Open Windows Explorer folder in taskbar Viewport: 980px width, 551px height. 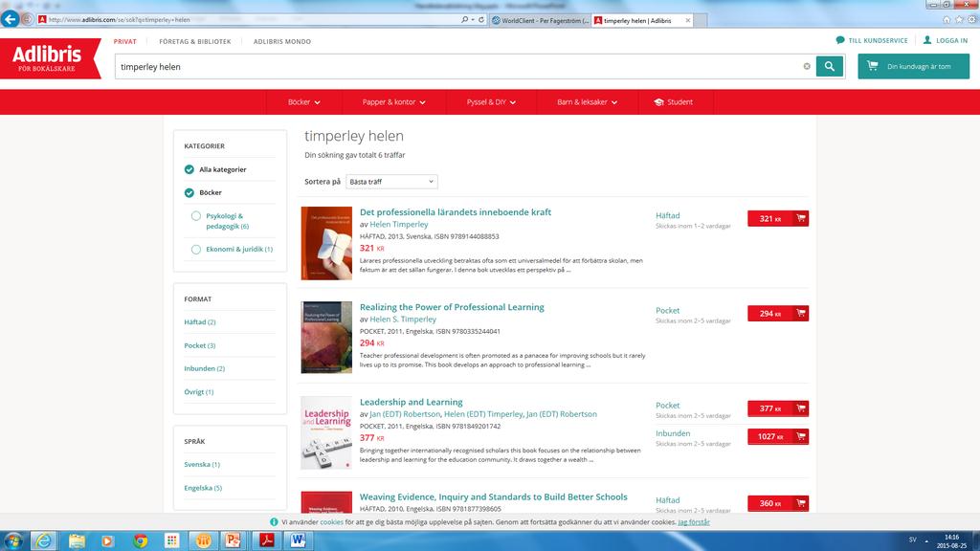[77, 540]
